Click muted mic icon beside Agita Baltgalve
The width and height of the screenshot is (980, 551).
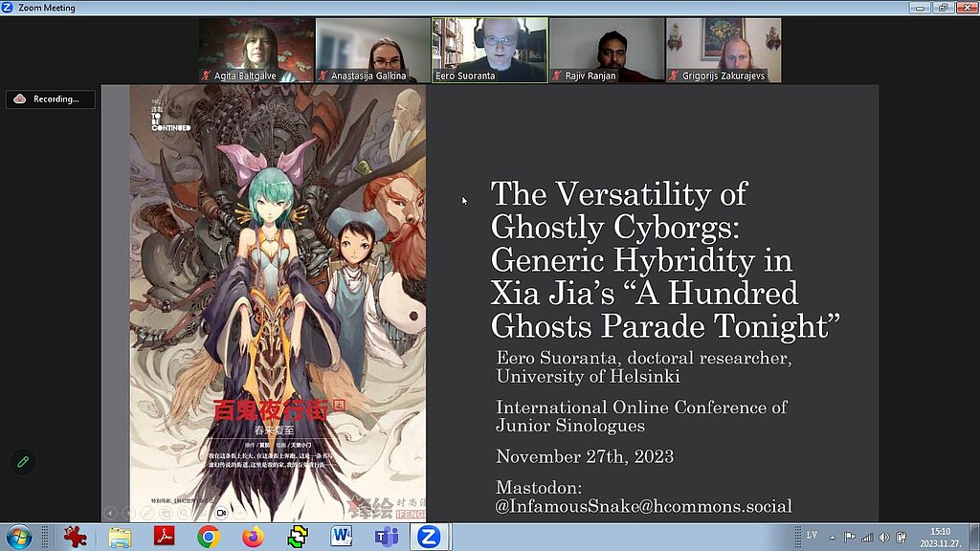click(x=206, y=76)
